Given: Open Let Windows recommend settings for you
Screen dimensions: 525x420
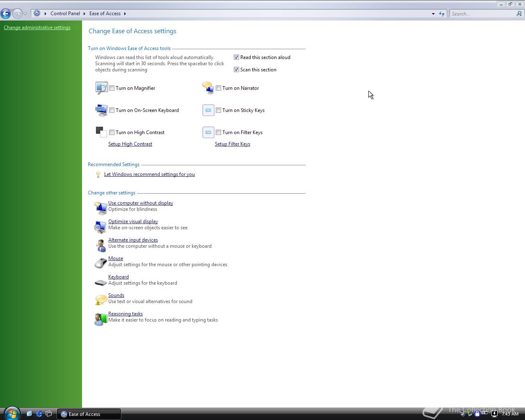Looking at the screenshot, I should point(149,174).
